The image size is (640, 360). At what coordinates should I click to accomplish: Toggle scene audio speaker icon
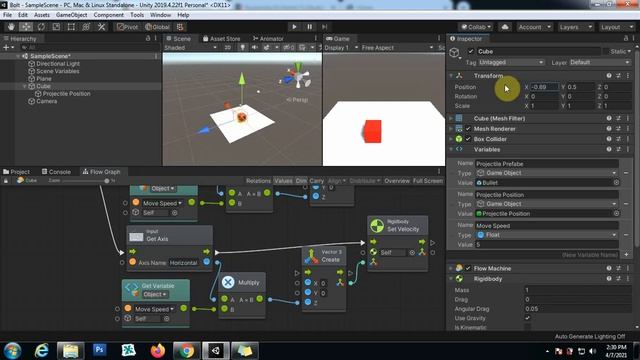255,47
